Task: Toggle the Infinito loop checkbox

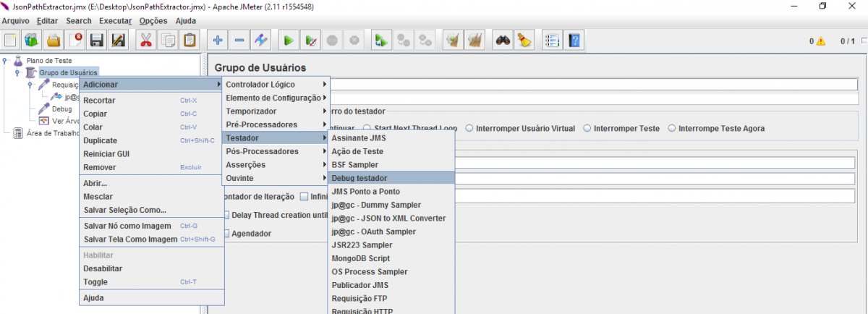Action: 304,196
